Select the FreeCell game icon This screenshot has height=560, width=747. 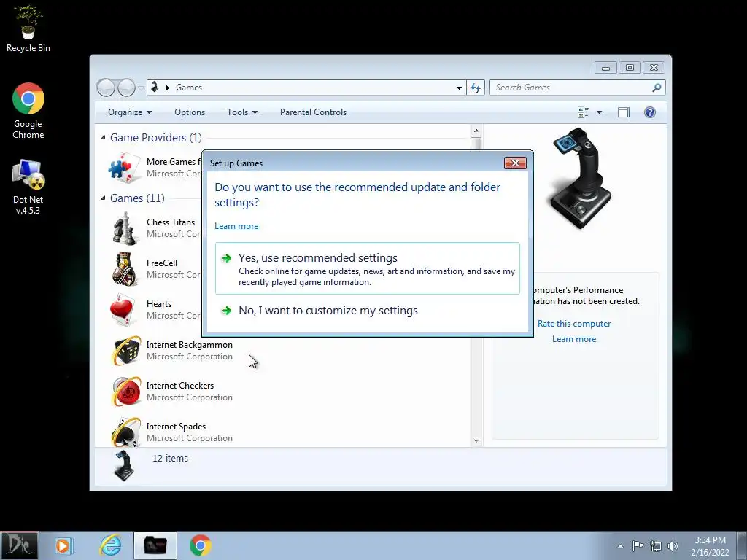point(125,269)
